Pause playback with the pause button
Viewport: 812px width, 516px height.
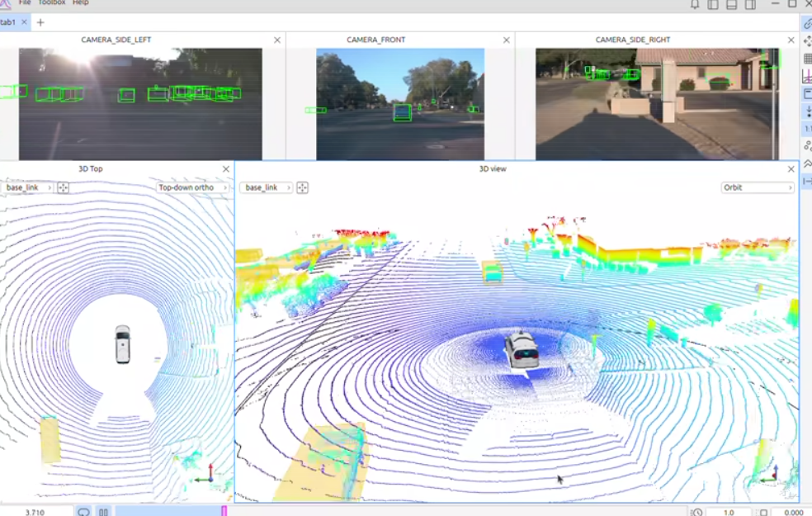[x=104, y=512]
